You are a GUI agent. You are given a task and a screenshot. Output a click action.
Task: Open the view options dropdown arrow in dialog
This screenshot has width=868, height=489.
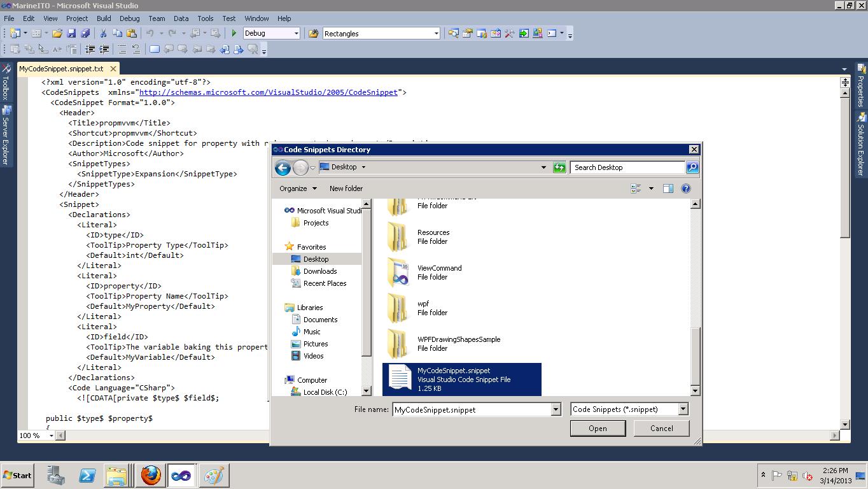(x=651, y=188)
